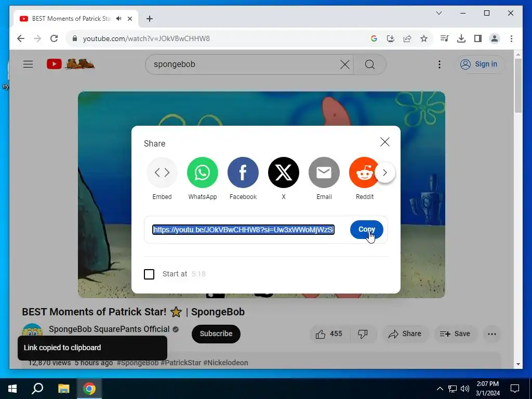This screenshot has width=532, height=399.
Task: Click the install app icon in address bar
Action: pyautogui.click(x=391, y=38)
